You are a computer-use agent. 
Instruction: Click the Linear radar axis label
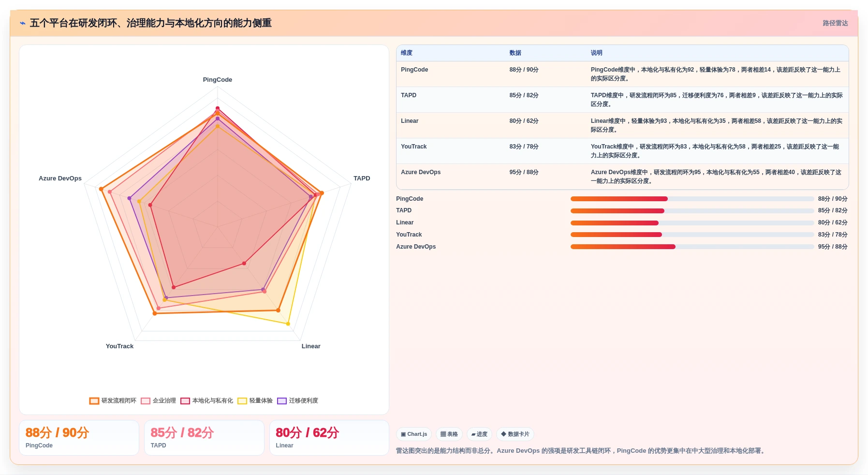pyautogui.click(x=311, y=346)
